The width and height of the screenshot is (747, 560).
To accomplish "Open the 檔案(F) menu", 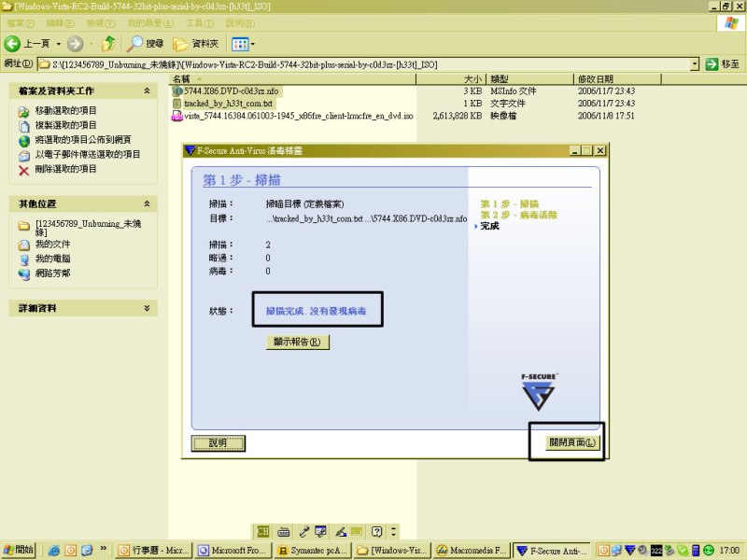I will (x=21, y=22).
